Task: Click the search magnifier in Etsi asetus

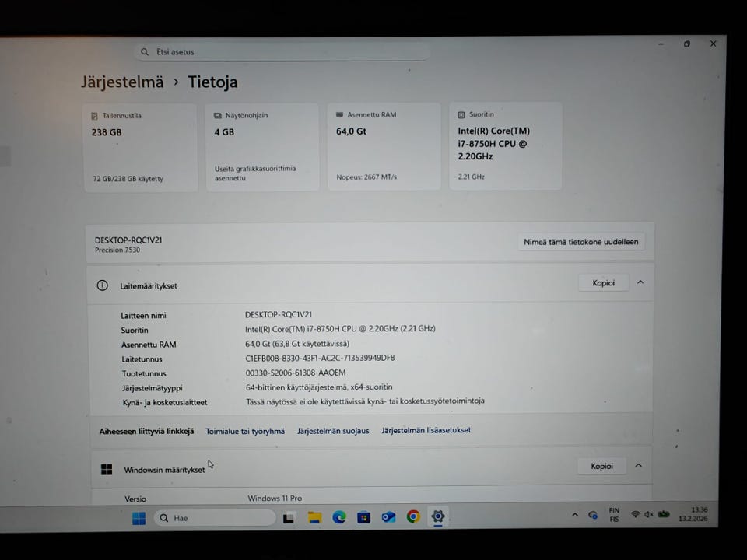Action: pyautogui.click(x=145, y=51)
